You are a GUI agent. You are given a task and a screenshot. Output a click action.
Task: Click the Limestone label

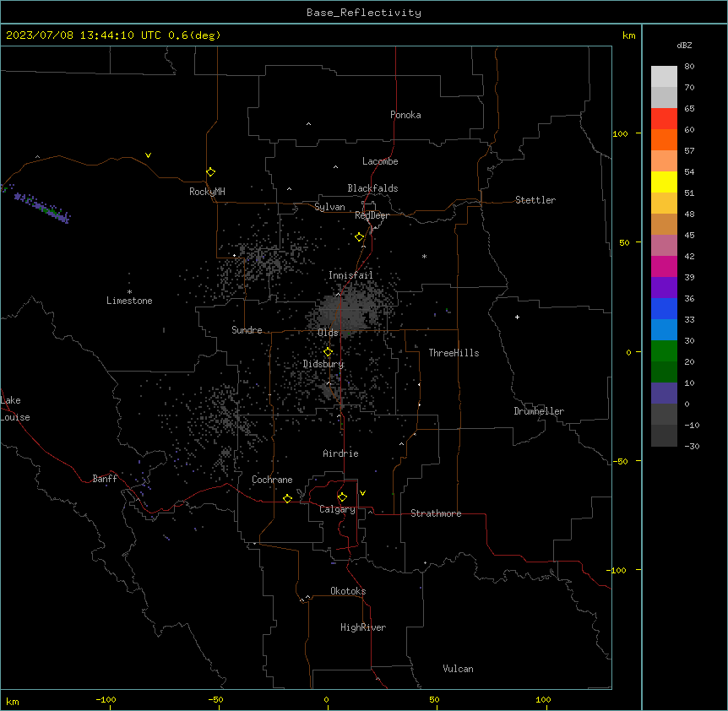[129, 301]
